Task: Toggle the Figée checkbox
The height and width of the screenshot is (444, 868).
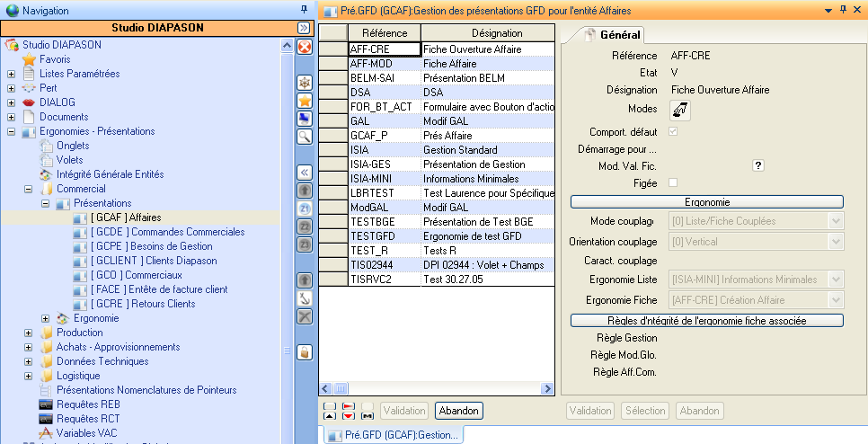Action: click(673, 182)
